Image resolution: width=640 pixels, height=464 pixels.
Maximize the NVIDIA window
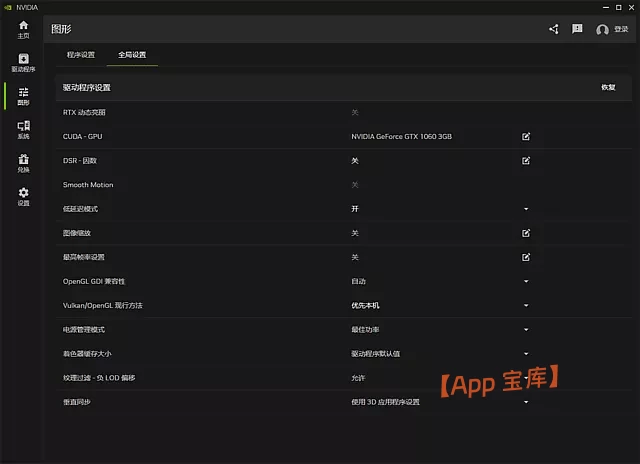point(619,7)
